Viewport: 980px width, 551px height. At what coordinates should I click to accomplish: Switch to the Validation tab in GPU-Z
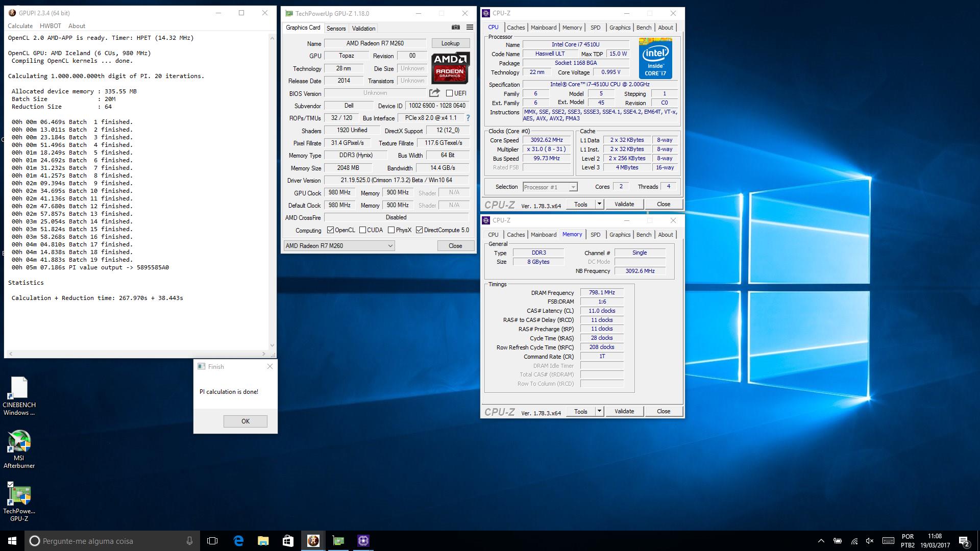363,29
